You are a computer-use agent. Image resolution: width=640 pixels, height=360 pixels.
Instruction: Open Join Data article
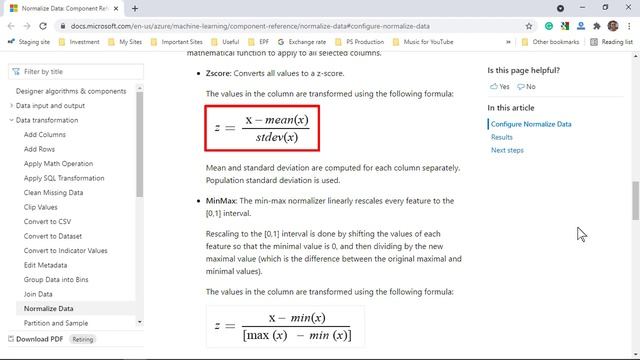(38, 294)
